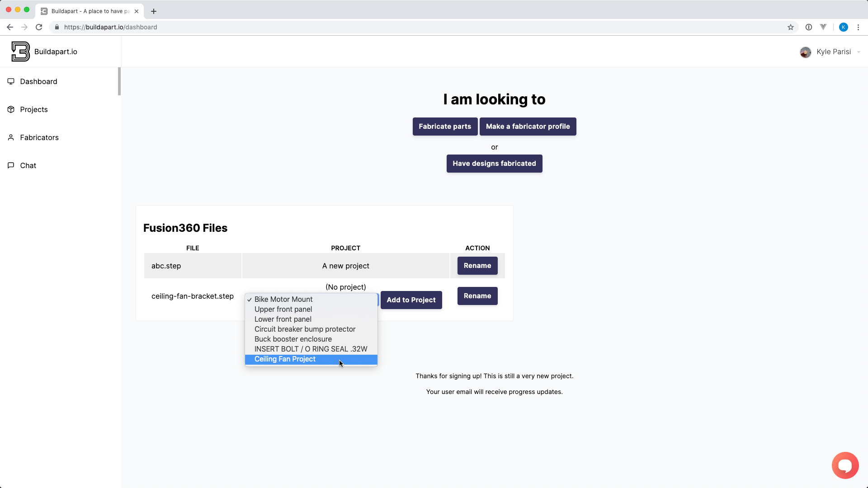Pick Circuit breaker bump protector option
The width and height of the screenshot is (868, 488).
pyautogui.click(x=305, y=329)
